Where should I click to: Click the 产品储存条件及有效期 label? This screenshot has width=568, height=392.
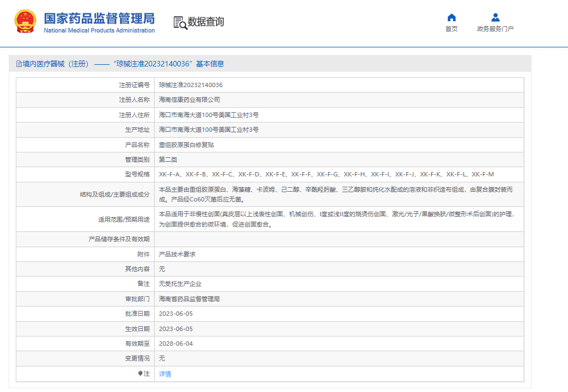coord(119,239)
